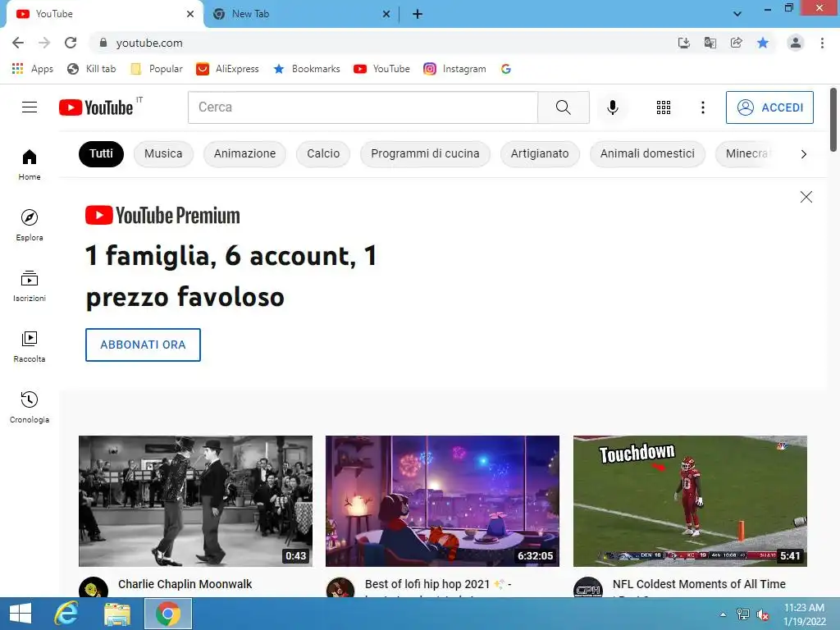Open the Windows Start button
Screen dimensions: 840x630
(x=21, y=614)
